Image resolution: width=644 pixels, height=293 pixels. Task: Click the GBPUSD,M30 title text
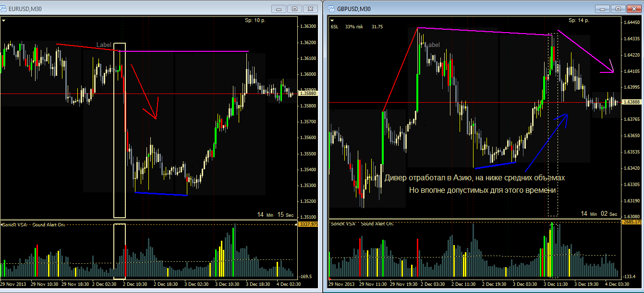pyautogui.click(x=353, y=9)
